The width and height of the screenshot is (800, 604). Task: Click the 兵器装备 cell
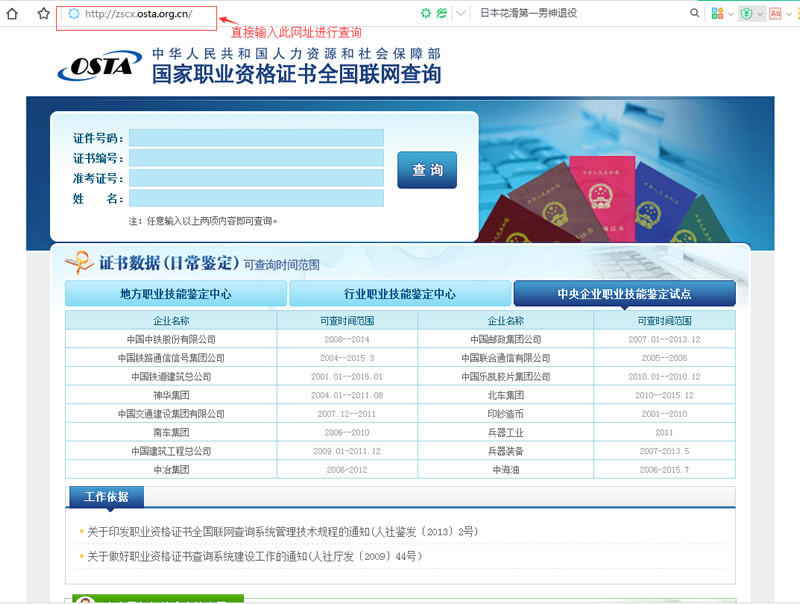[x=506, y=451]
